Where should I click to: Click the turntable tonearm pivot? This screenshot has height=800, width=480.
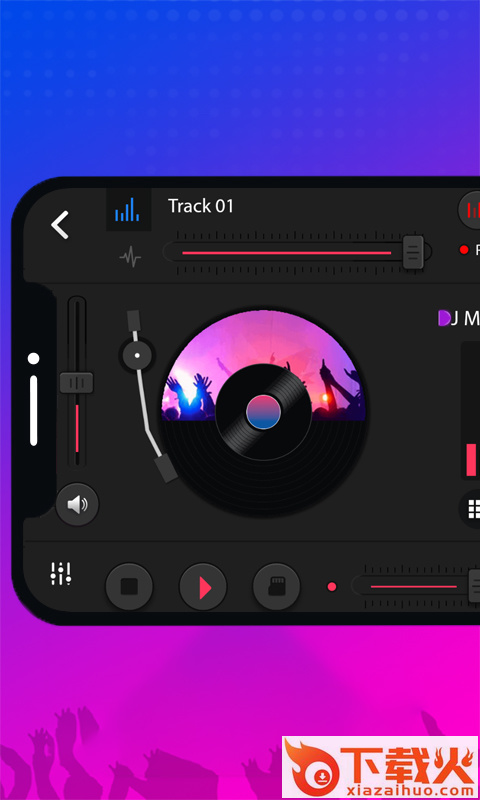point(137,355)
